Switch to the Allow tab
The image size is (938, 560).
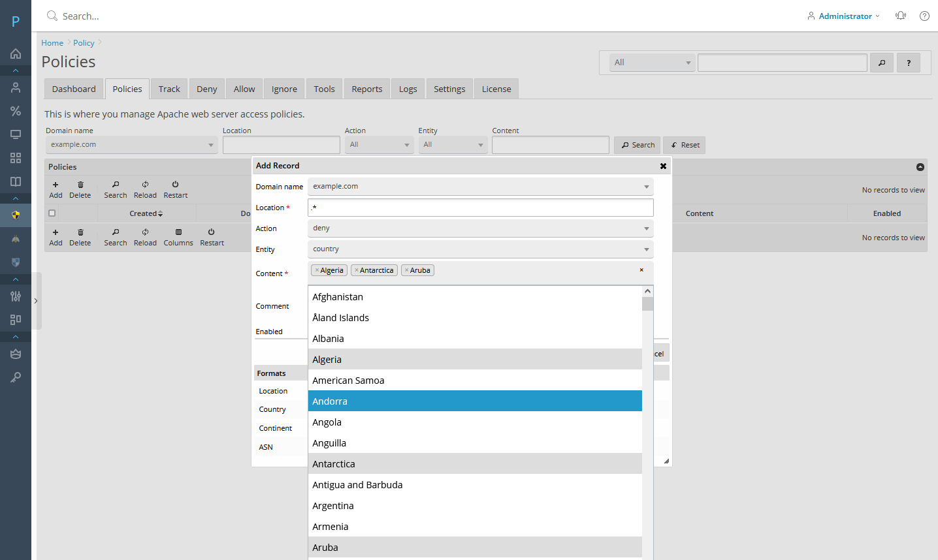pyautogui.click(x=244, y=89)
